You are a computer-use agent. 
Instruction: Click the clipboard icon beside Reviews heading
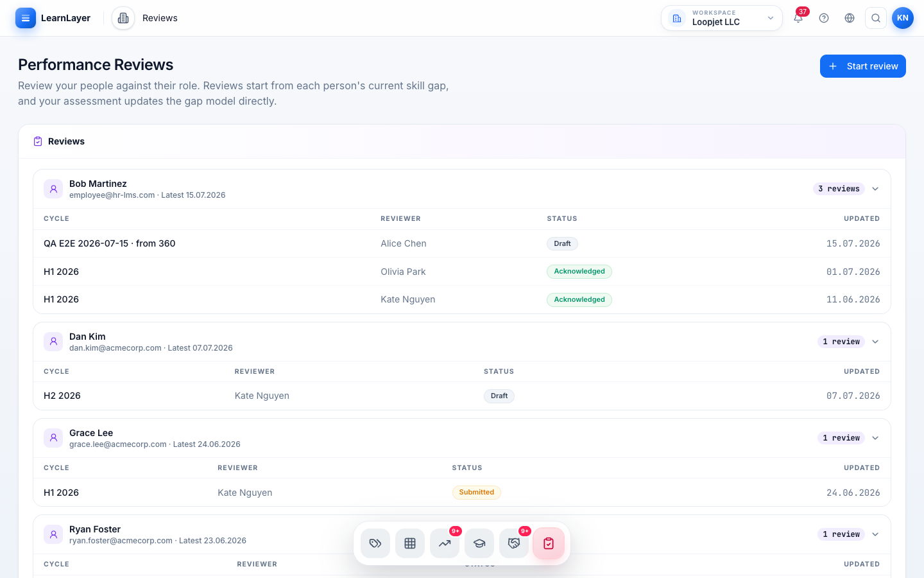point(38,141)
